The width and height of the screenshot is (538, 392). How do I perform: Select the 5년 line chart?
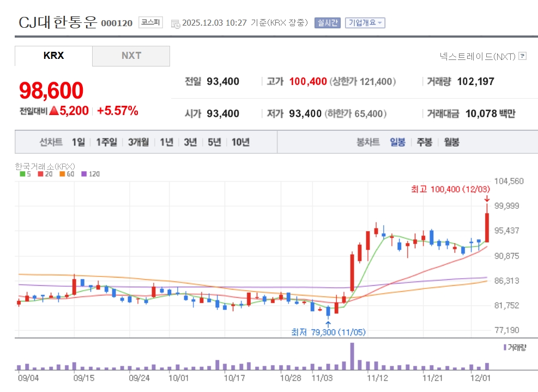pyautogui.click(x=214, y=142)
